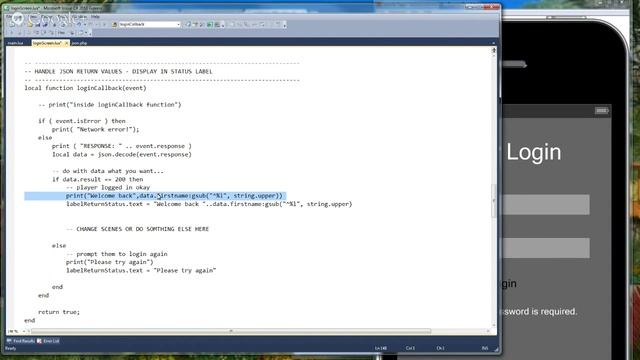Open the Help menu in Visual C#

pyautogui.click(x=95, y=17)
